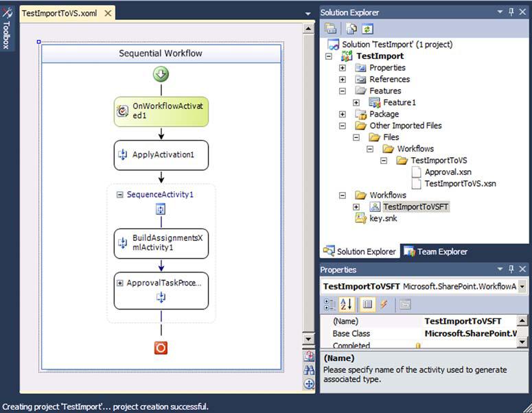The image size is (532, 413).
Task: Click the Categorized view icon in Properties
Action: (x=329, y=304)
